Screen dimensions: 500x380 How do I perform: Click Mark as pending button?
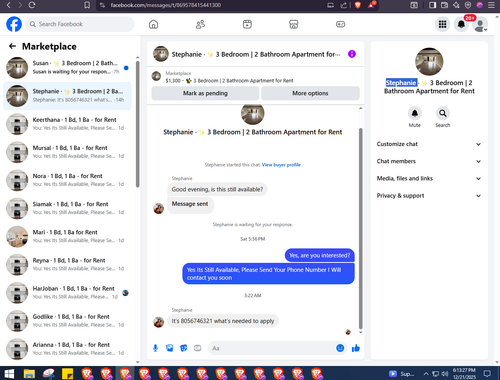[x=205, y=93]
